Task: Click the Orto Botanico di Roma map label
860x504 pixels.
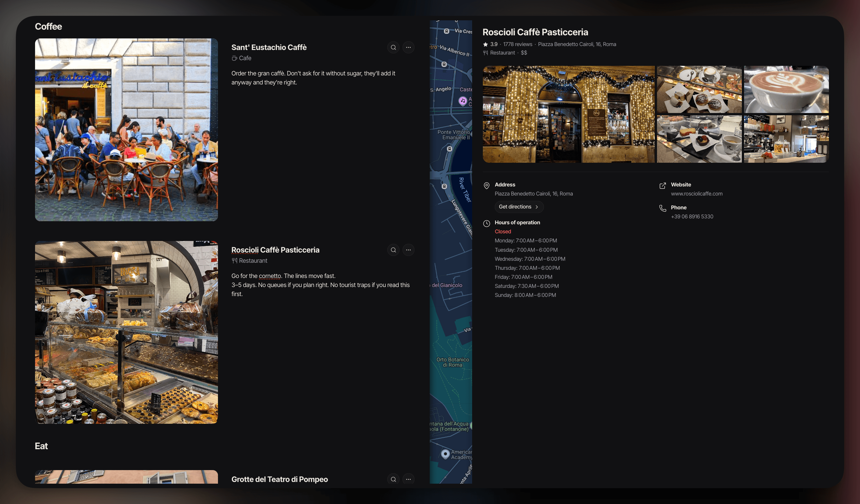Action: click(453, 362)
